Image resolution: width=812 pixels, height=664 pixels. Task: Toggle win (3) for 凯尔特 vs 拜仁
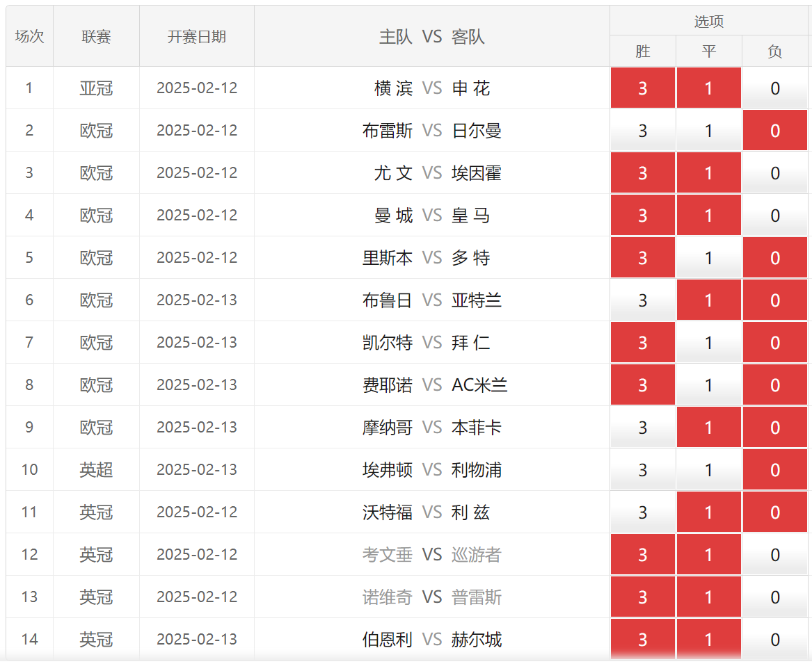click(x=643, y=343)
